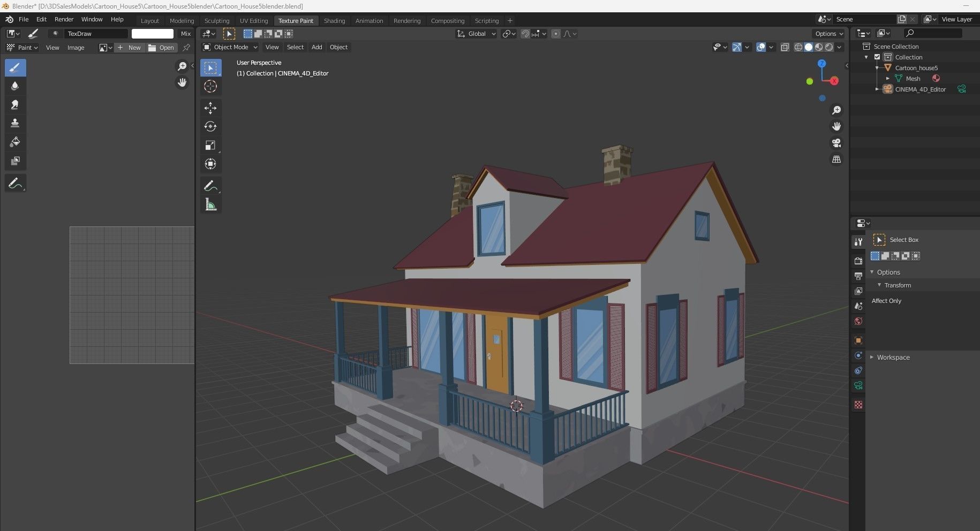Activate the 3D Cursor tool
980x531 pixels.
[x=210, y=87]
